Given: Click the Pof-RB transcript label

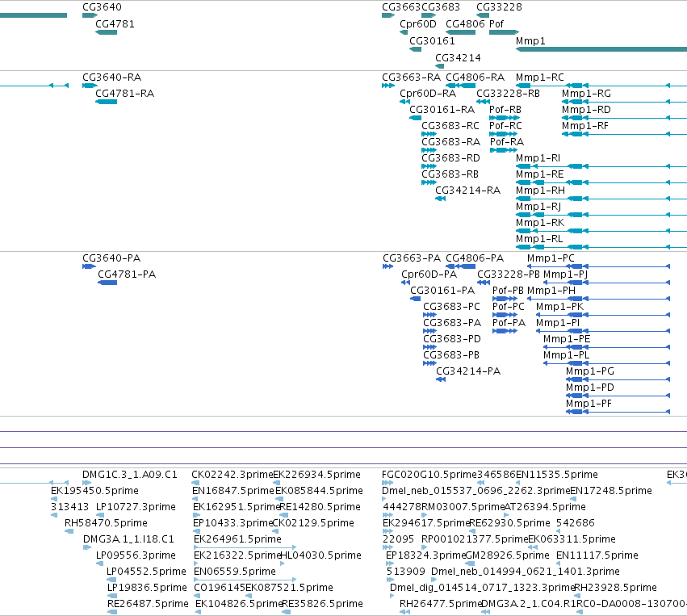Looking at the screenshot, I should pos(505,110).
